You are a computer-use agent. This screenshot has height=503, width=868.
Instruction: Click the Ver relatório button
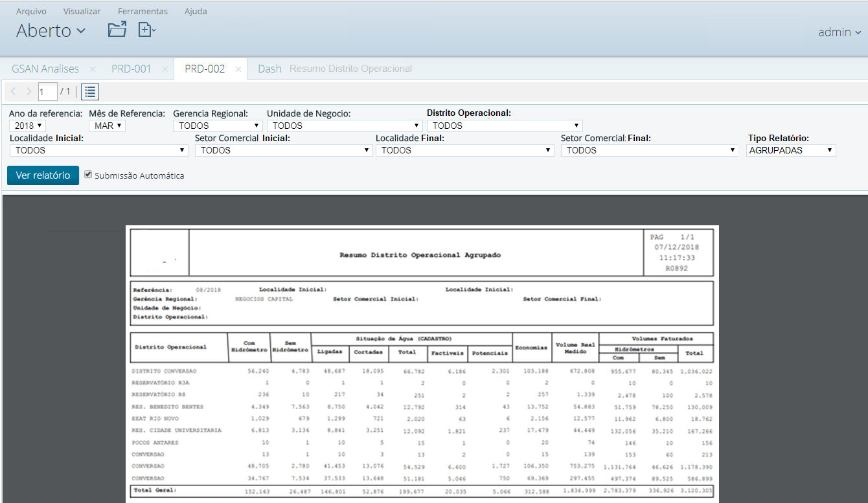43,175
